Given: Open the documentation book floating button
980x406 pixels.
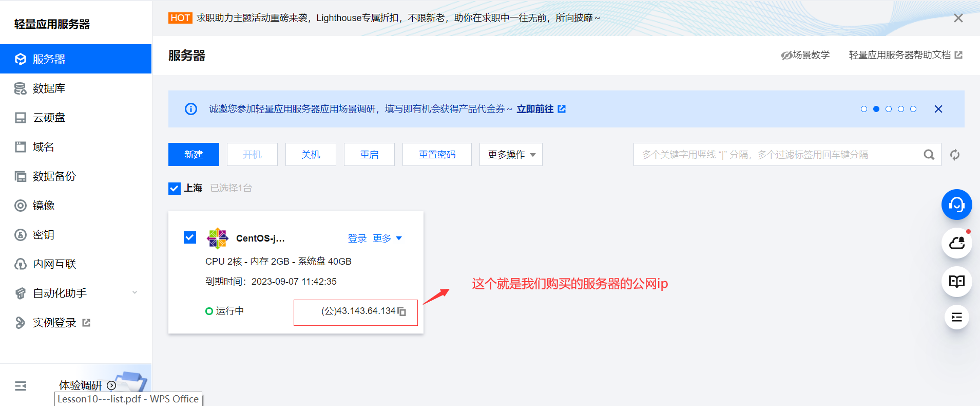Looking at the screenshot, I should click(957, 281).
